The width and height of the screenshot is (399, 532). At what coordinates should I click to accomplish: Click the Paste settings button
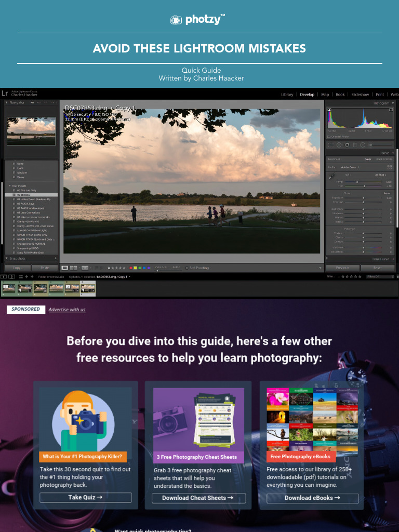pos(45,268)
